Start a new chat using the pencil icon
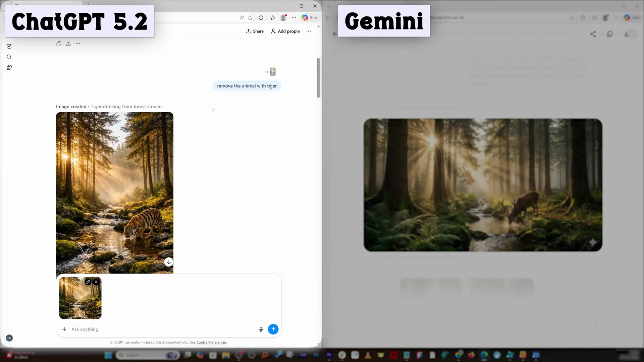 coord(9,46)
